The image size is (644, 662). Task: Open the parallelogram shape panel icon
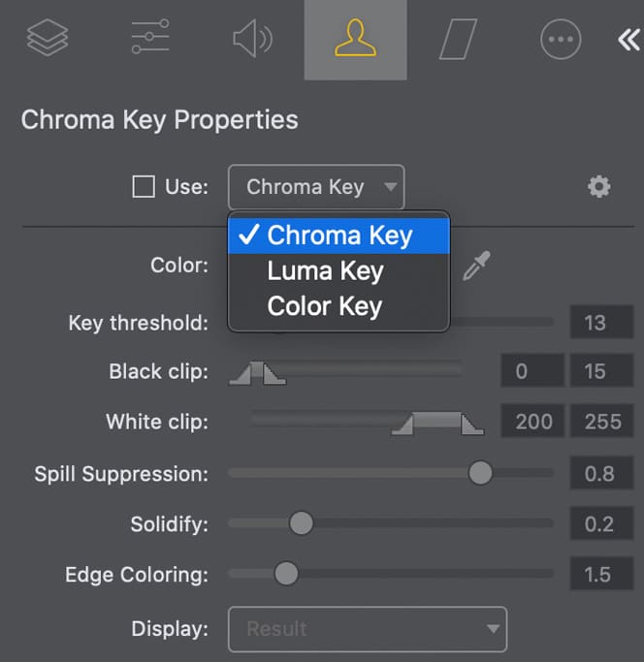click(459, 39)
